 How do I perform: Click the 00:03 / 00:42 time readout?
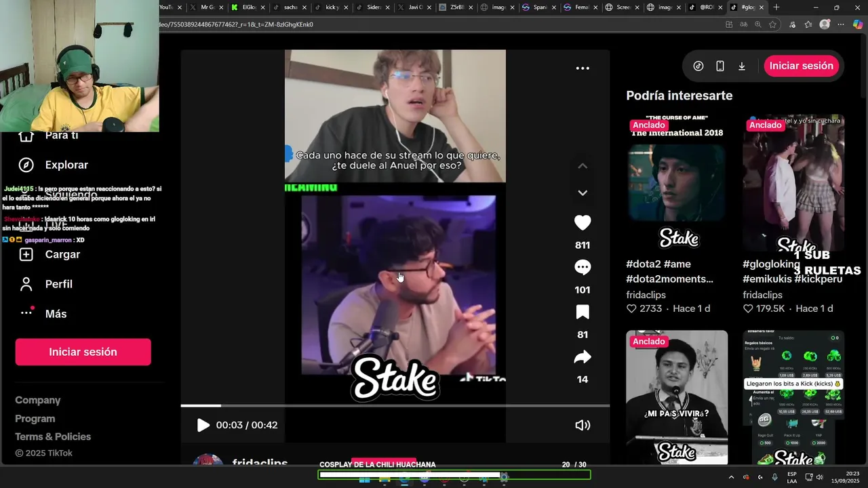(247, 425)
